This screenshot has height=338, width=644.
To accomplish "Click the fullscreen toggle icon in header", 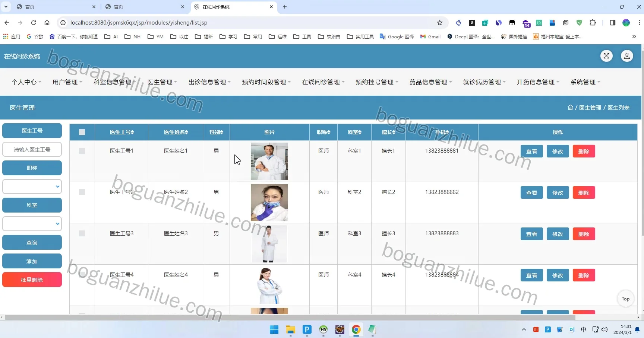I will [606, 56].
